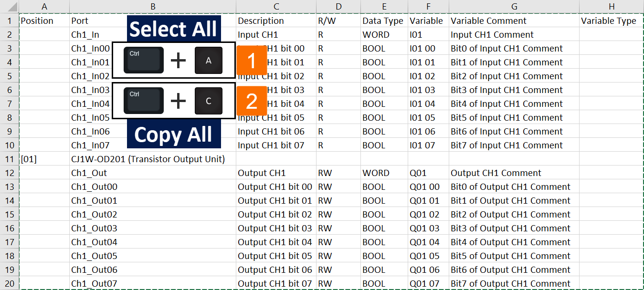The image size is (644, 290).
Task: Click the A key icon in the shortcut graphic
Action: click(x=208, y=61)
